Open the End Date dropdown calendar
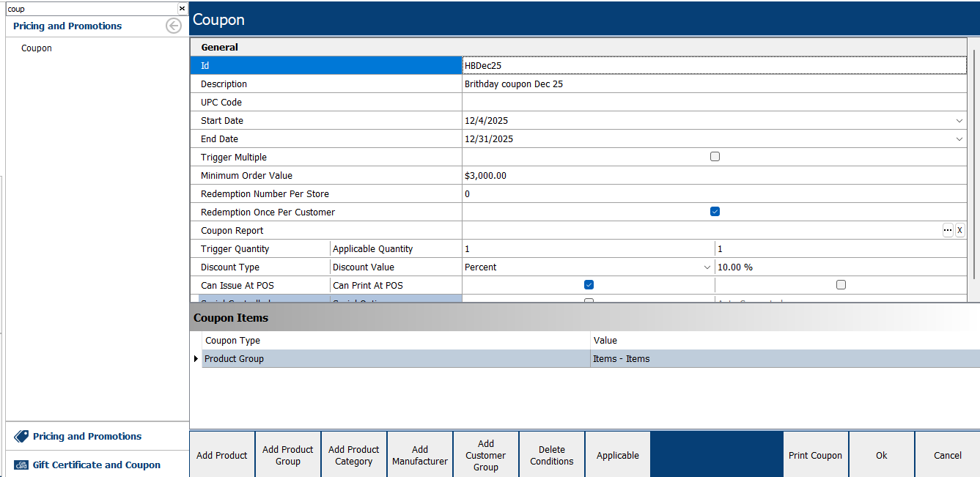Image resolution: width=980 pixels, height=477 pixels. pyautogui.click(x=959, y=139)
